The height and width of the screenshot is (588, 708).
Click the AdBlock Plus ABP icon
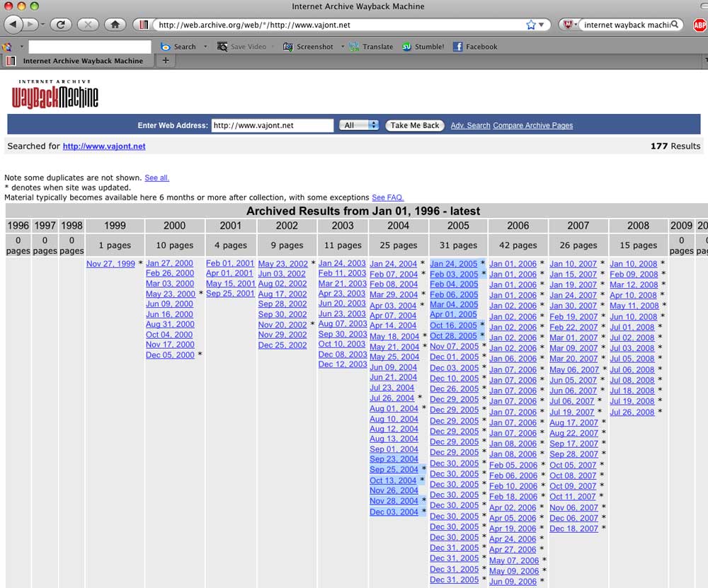coord(700,25)
